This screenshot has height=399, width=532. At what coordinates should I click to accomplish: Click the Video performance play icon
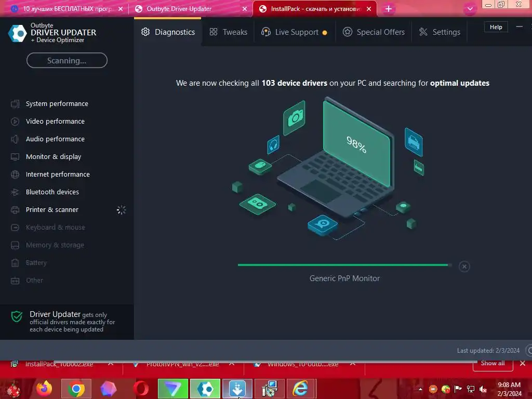click(x=15, y=122)
